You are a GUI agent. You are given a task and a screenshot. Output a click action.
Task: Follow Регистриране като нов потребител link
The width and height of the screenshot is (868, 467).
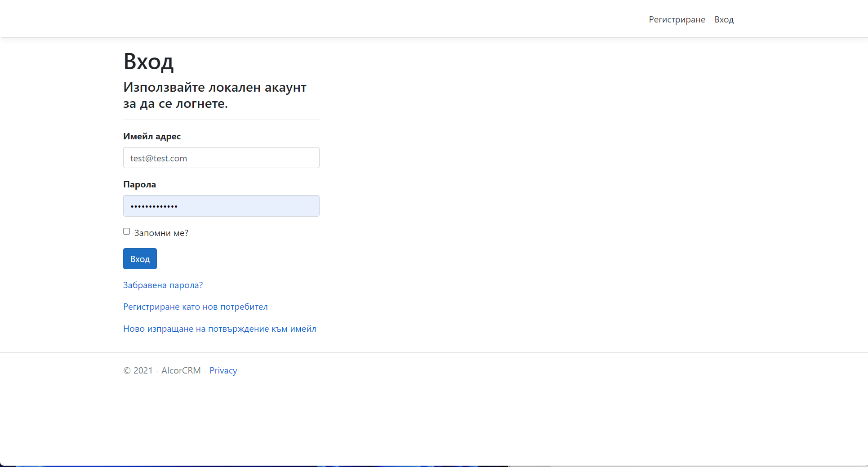(196, 307)
